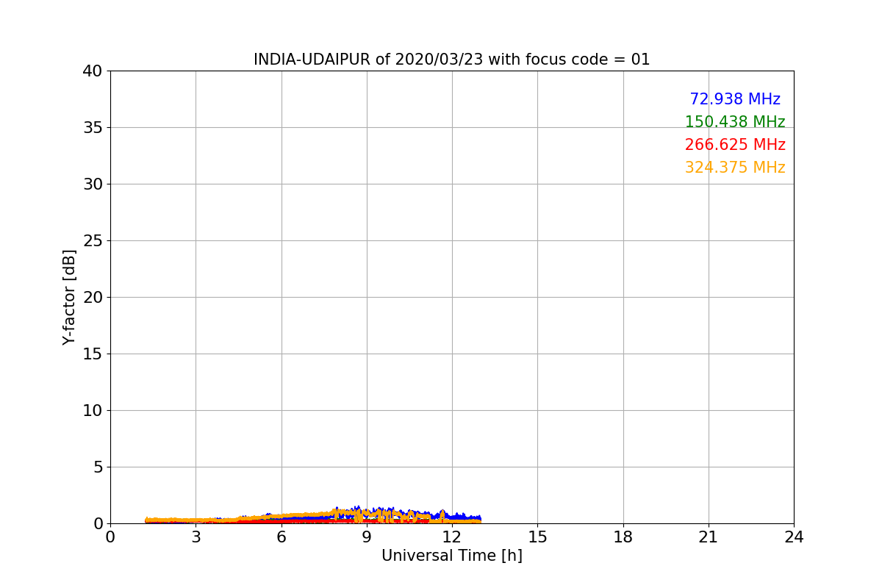Click y-axis tick label 30

pyautogui.click(x=93, y=184)
